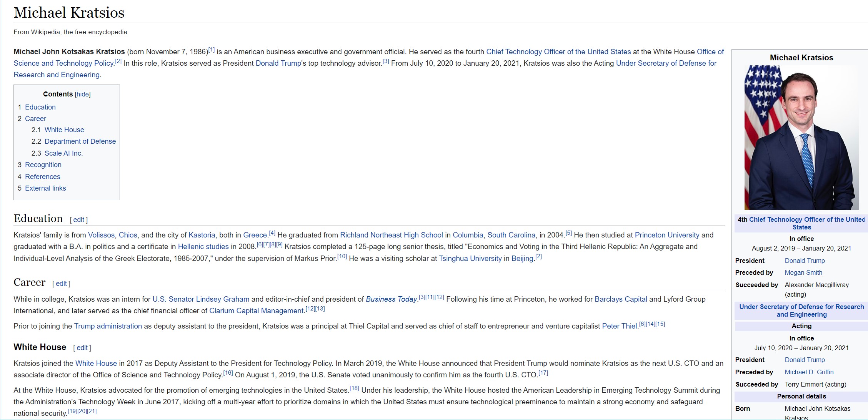The image size is (868, 420).
Task: Open citation [1] after birth date
Action: click(x=212, y=50)
